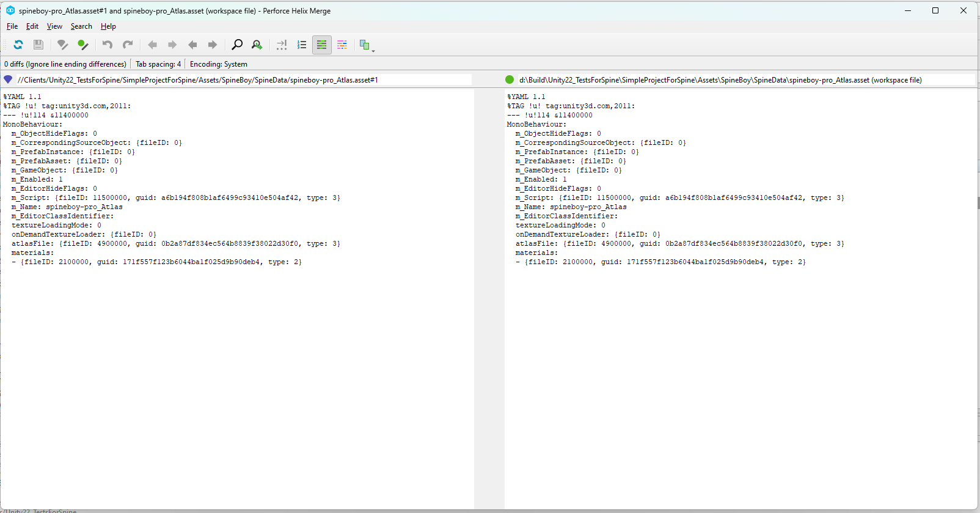Click 'textureLoadingMode: 0' in left pane
The width and height of the screenshot is (980, 513).
56,225
